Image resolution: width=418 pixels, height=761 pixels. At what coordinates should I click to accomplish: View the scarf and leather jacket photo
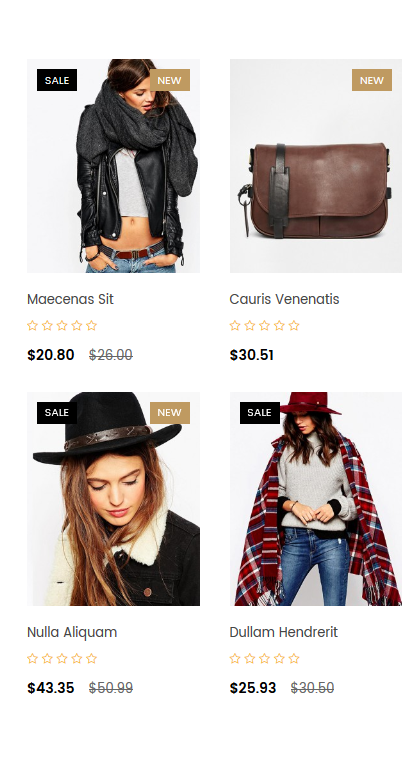pos(114,166)
